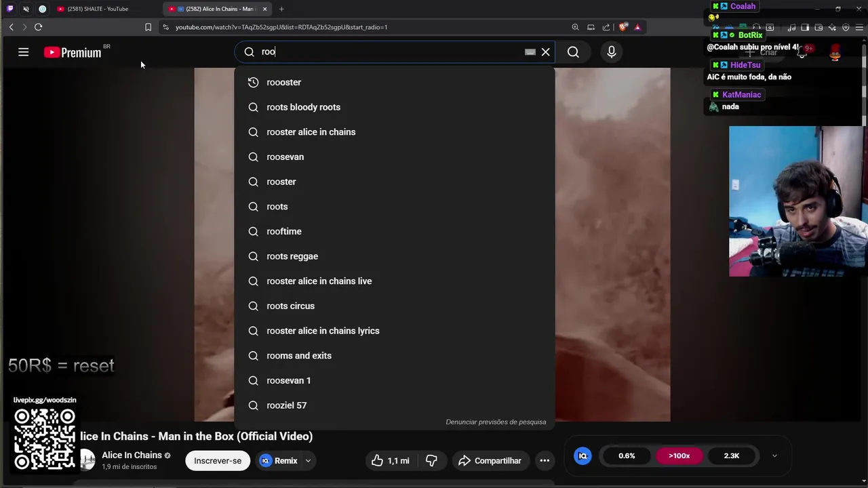This screenshot has width=868, height=488.
Task: Select suggestion 'roots bloody roots'
Action: tap(394, 107)
